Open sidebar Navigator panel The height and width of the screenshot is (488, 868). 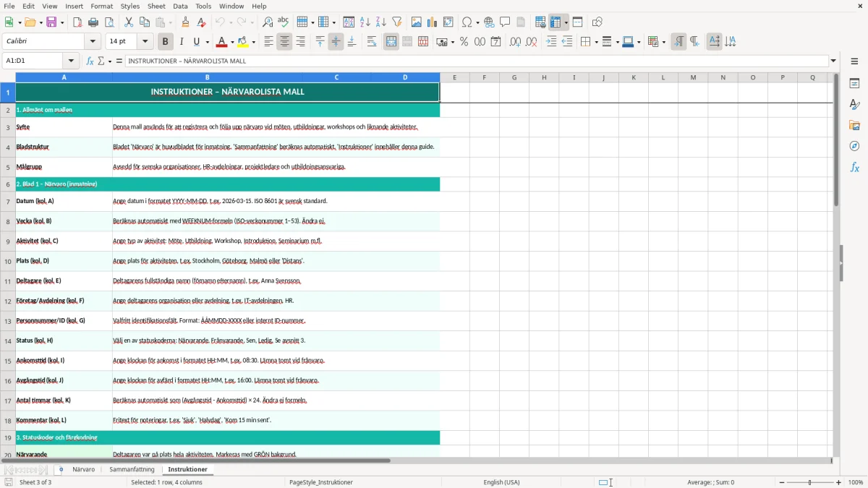click(854, 146)
